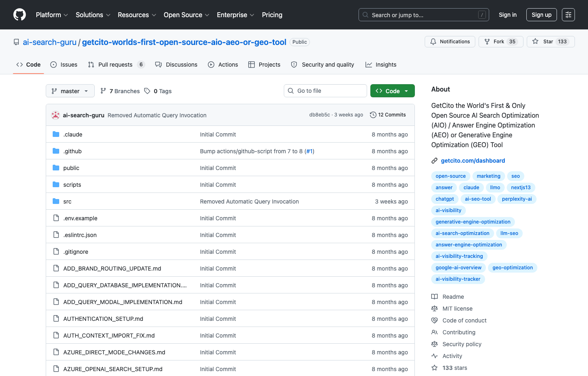
Task: Open the Pull requests tab
Action: (x=116, y=65)
